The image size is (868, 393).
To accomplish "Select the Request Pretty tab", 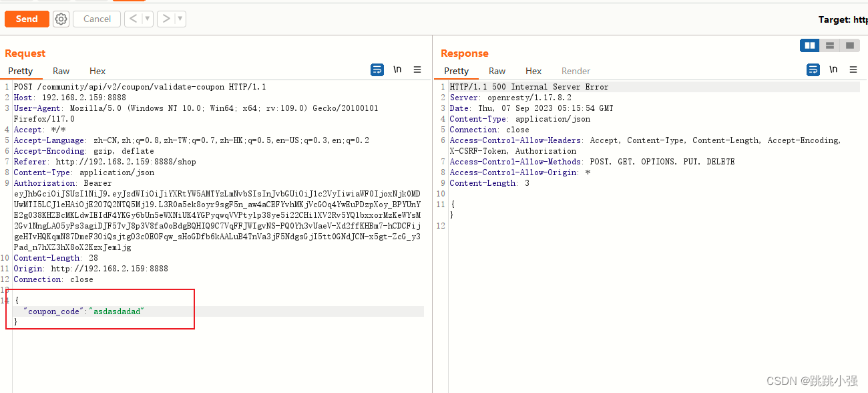I will coord(21,71).
